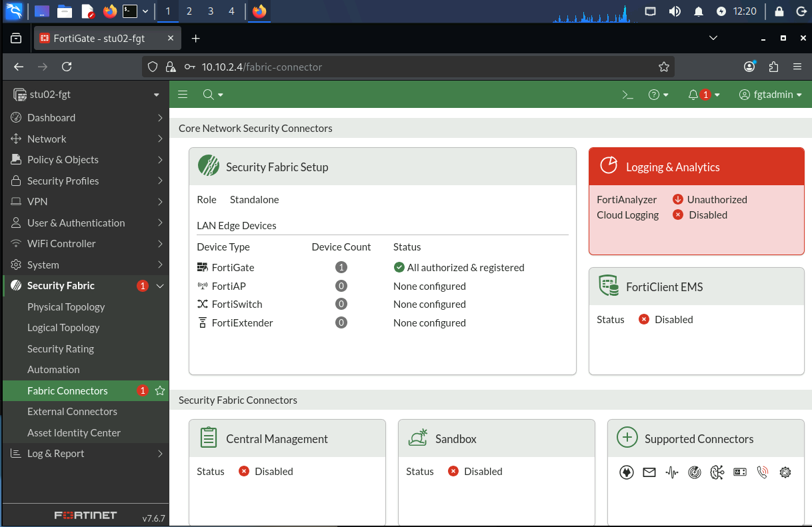Click the FortiAnalyzer Unauthorized status icon

click(678, 199)
